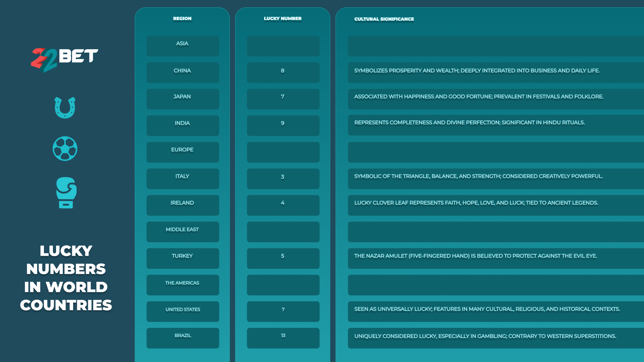Screen dimensions: 644x362
Task: Select the ASIA region cell
Action: tap(183, 46)
